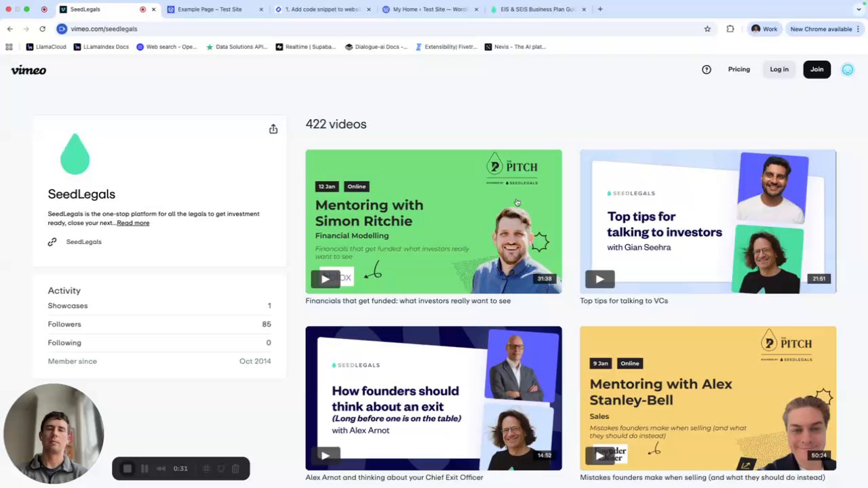The image size is (868, 488).
Task: Play the Alex Stanley-Bell mentoring video
Action: [599, 455]
